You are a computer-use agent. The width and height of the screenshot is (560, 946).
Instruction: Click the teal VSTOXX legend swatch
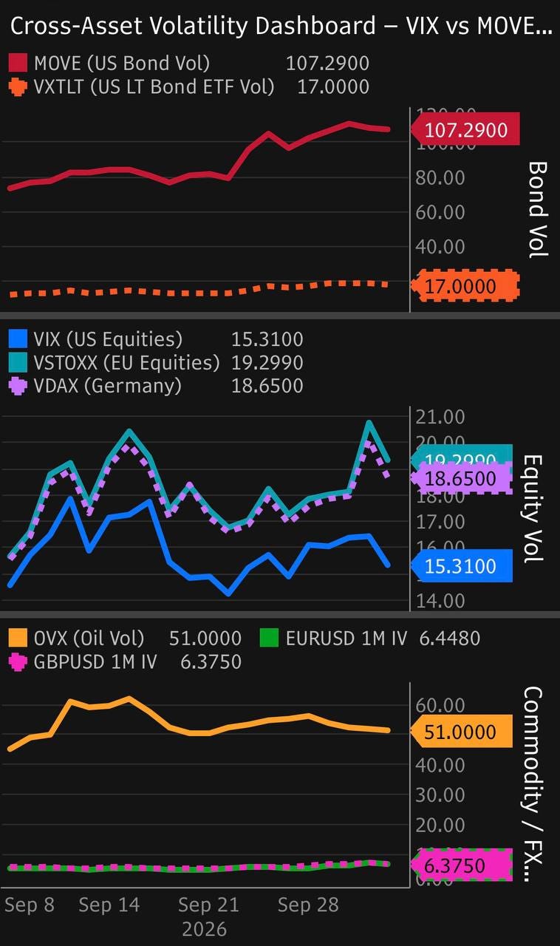(19, 363)
